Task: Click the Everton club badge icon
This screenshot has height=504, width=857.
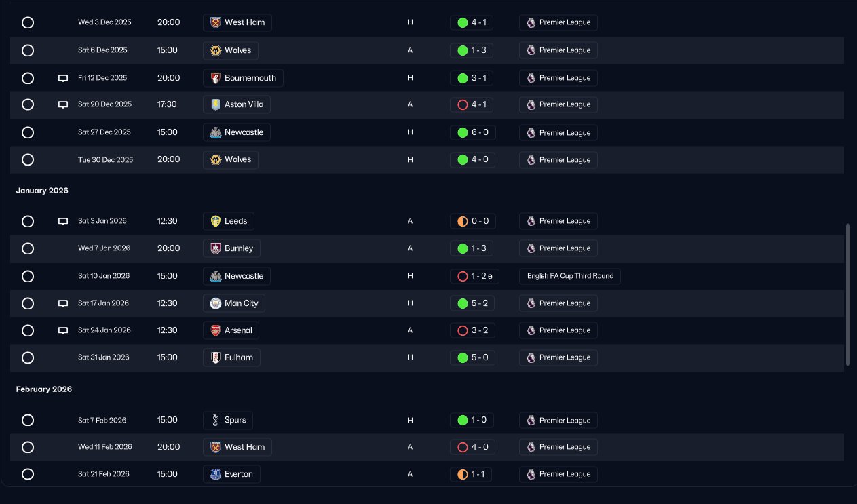Action: (216, 474)
